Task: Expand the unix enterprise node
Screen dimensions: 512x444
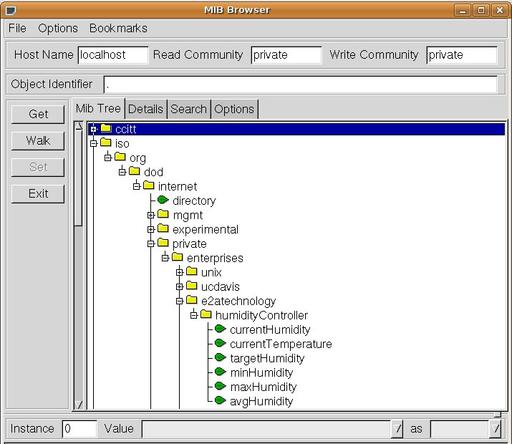Action: point(179,272)
